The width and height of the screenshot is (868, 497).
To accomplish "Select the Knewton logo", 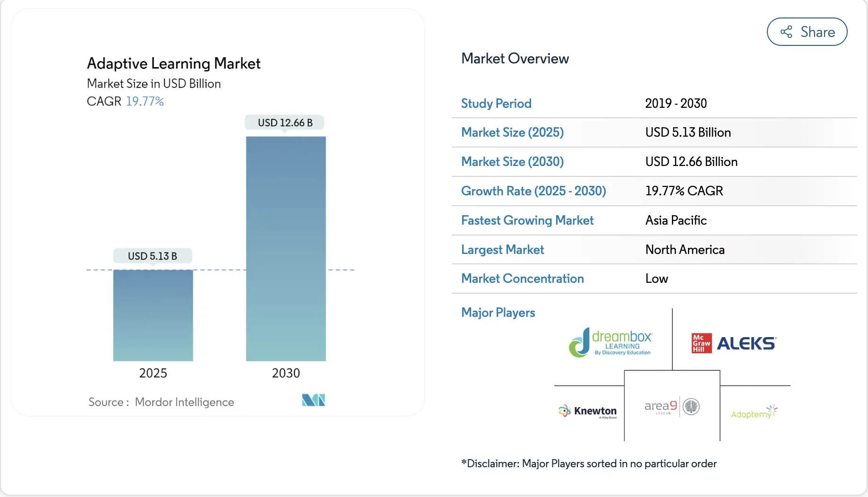I will coord(587,410).
